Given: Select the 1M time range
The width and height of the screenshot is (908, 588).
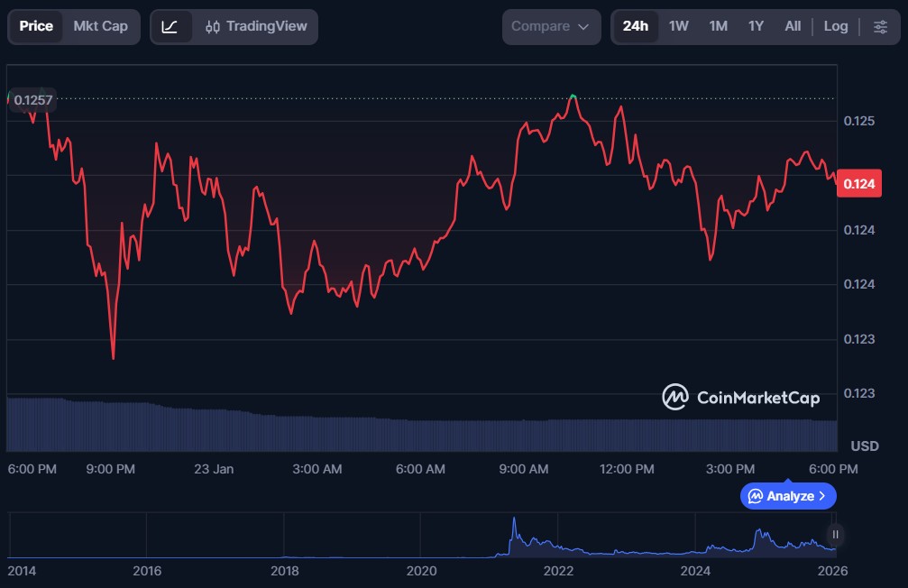Looking at the screenshot, I should [x=718, y=26].
